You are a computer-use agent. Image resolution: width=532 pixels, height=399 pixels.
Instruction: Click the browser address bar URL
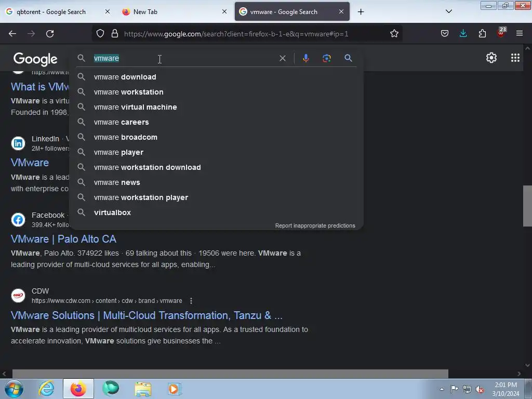[x=236, y=34]
